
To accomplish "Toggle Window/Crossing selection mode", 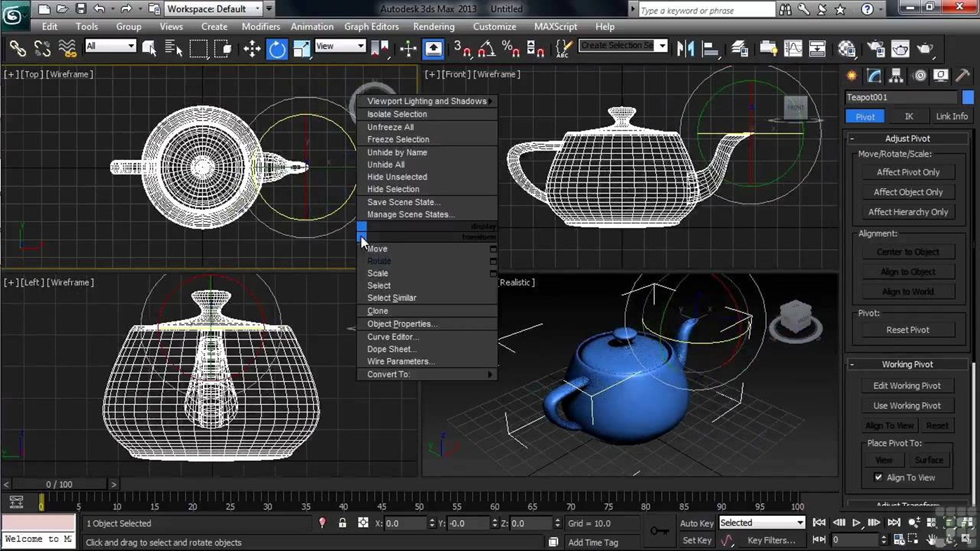I will pyautogui.click(x=223, y=48).
